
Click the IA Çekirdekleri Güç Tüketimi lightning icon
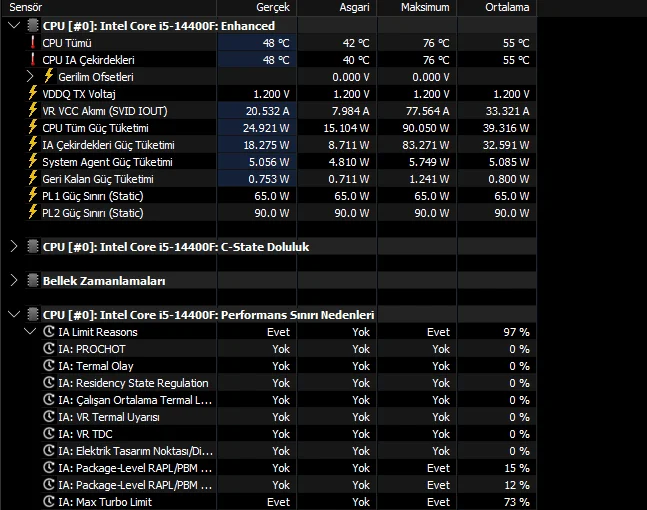pos(33,144)
